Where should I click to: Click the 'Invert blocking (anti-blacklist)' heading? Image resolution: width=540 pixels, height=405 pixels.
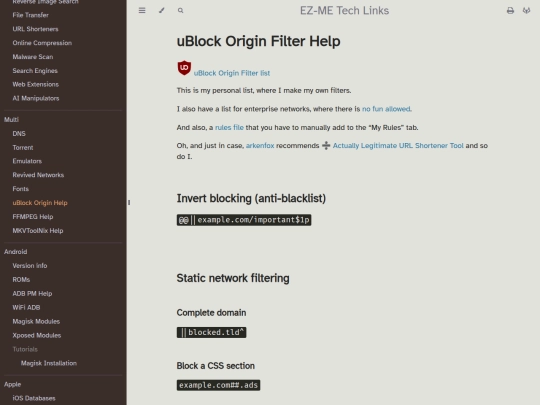251,198
